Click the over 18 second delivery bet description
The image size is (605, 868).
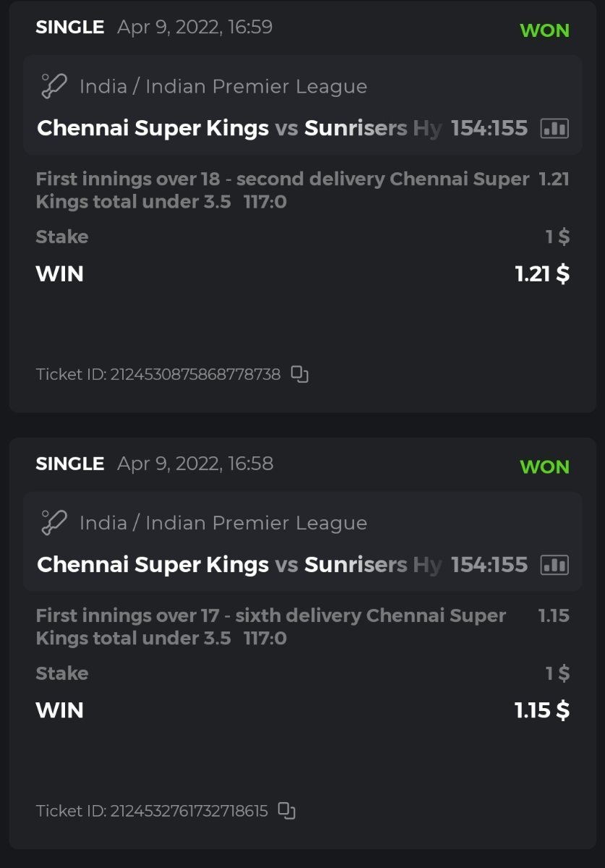coord(282,190)
